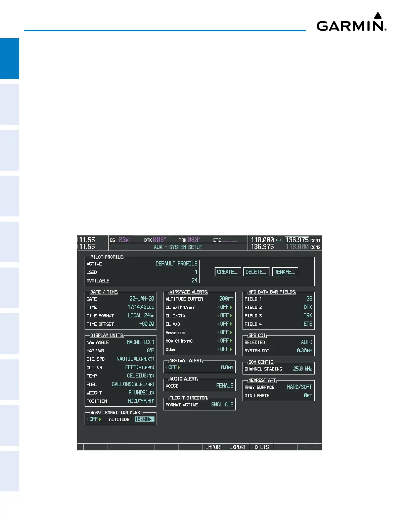The width and height of the screenshot is (411, 532).
Task: Change MFD data bar Field 4 ETE
Action: click(308, 324)
